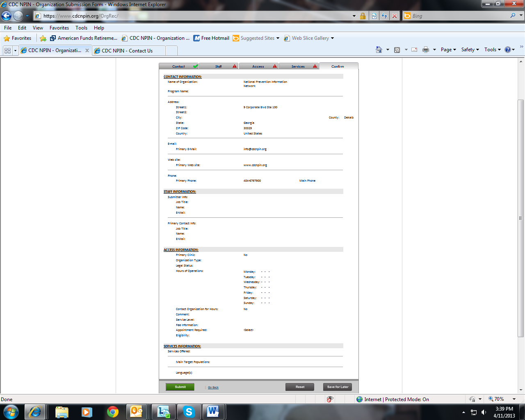The height and width of the screenshot is (420, 525).
Task: Open the Print options dropdown arrow
Action: (x=434, y=50)
